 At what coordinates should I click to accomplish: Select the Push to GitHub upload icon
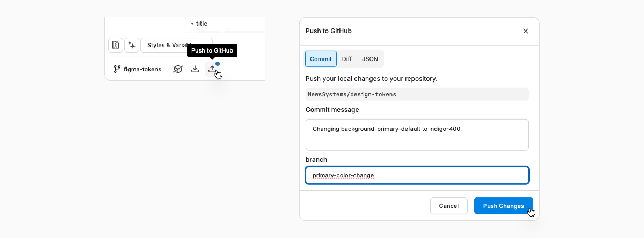coord(212,69)
